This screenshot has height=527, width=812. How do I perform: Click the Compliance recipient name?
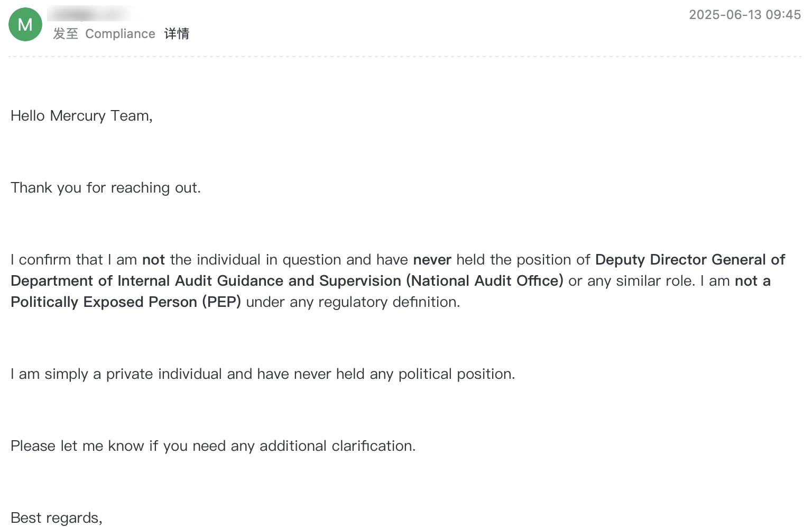click(x=120, y=34)
